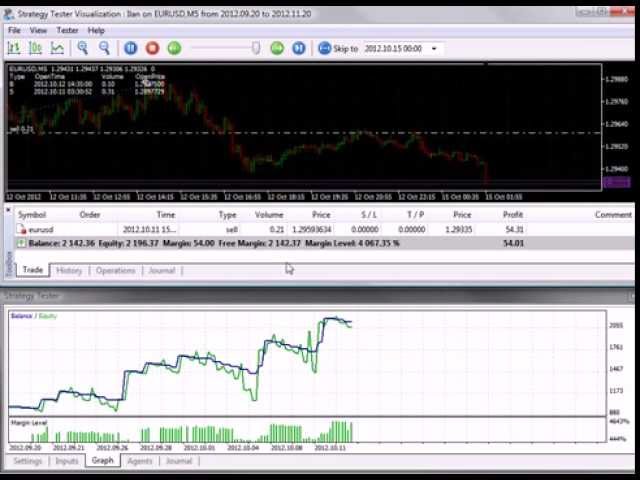Select the Trade tab in Toolbox
Screen dimensions: 640x480
point(33,270)
